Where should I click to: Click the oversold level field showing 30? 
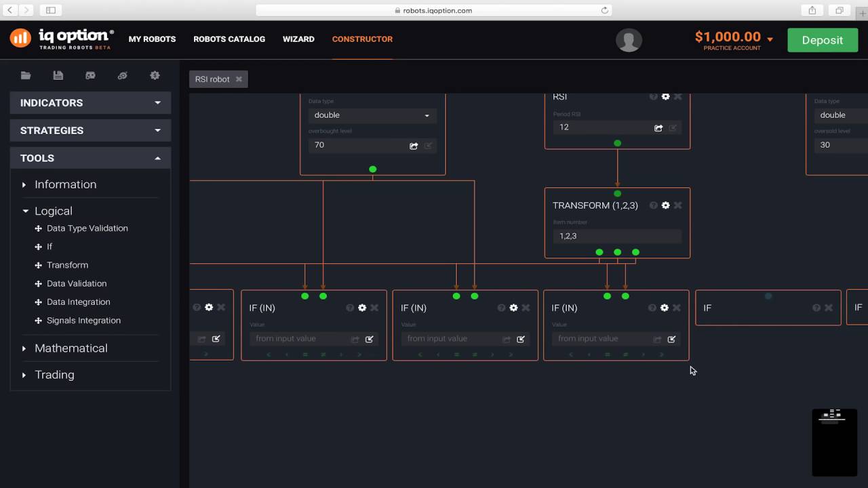point(841,145)
